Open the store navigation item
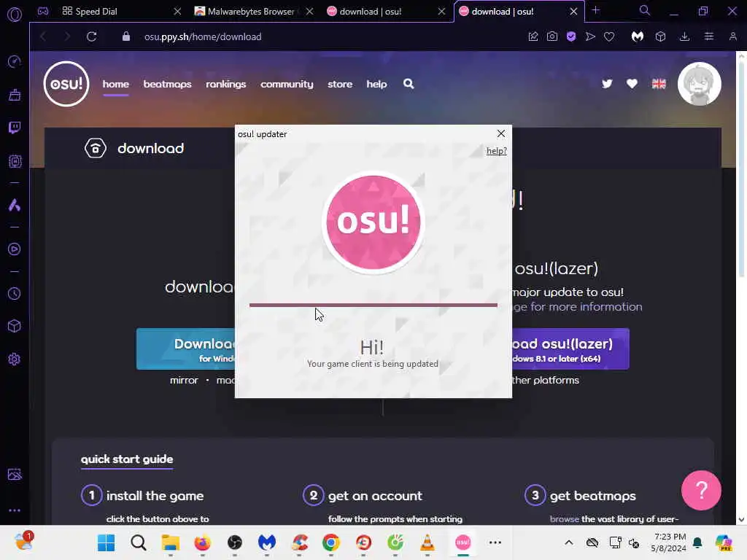 (x=340, y=85)
